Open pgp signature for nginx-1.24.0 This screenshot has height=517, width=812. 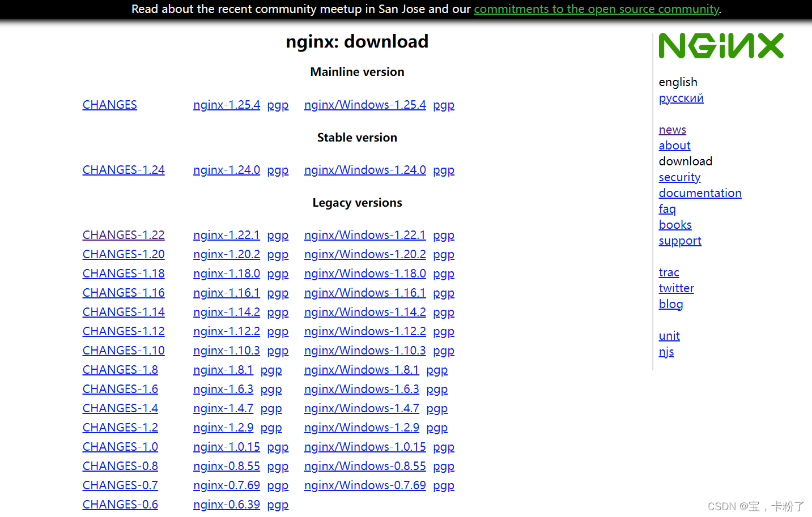click(278, 170)
